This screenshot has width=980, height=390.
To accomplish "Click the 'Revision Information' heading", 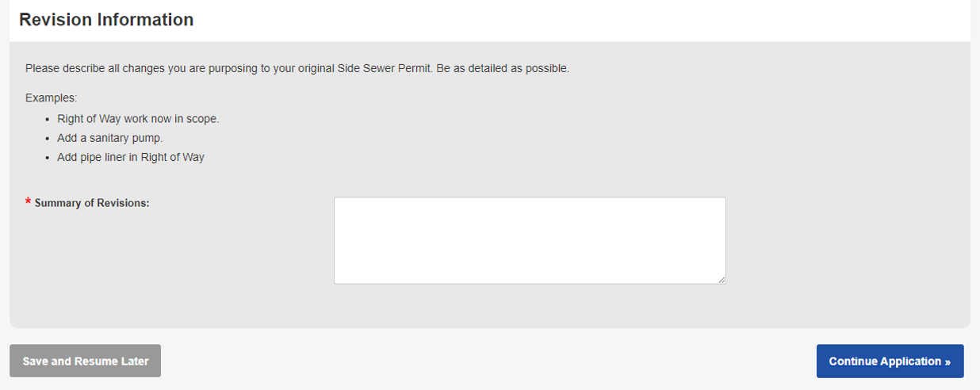I will [x=106, y=20].
